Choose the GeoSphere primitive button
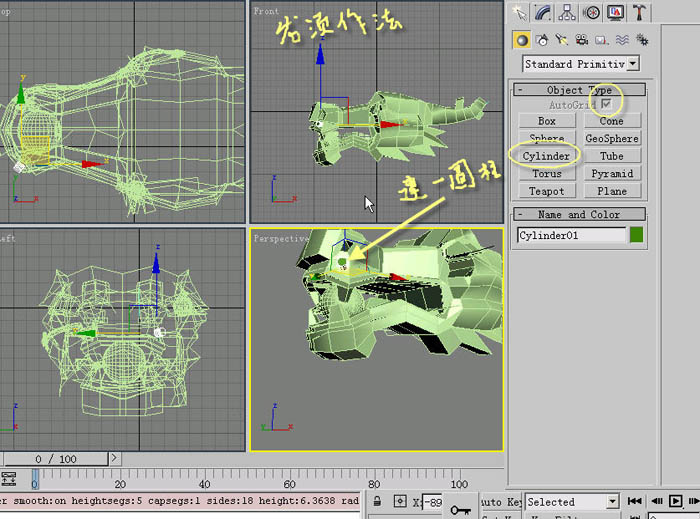Viewport: 700px width, 519px height. pos(612,138)
